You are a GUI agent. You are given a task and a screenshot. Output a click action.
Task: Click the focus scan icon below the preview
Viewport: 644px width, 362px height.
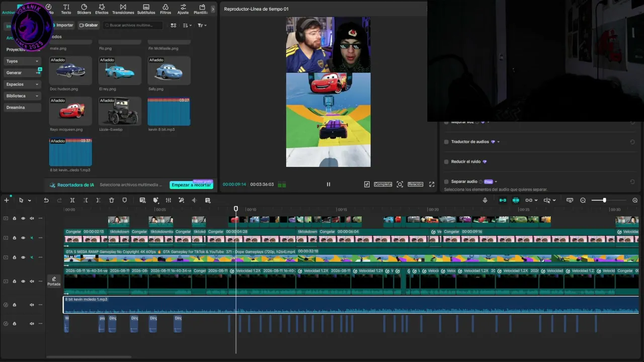[400, 185]
